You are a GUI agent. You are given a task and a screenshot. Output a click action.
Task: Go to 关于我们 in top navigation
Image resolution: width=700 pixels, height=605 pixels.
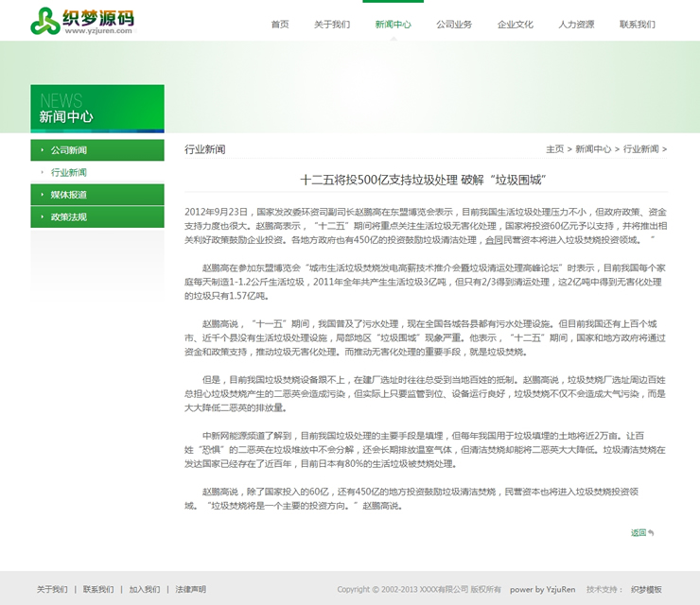click(332, 25)
